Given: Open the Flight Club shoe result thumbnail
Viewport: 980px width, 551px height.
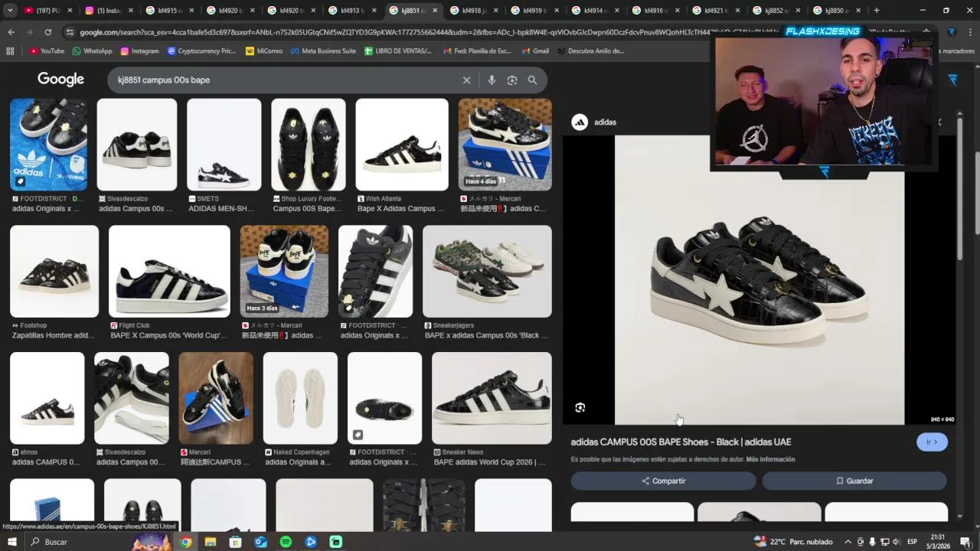Looking at the screenshot, I should click(x=169, y=272).
